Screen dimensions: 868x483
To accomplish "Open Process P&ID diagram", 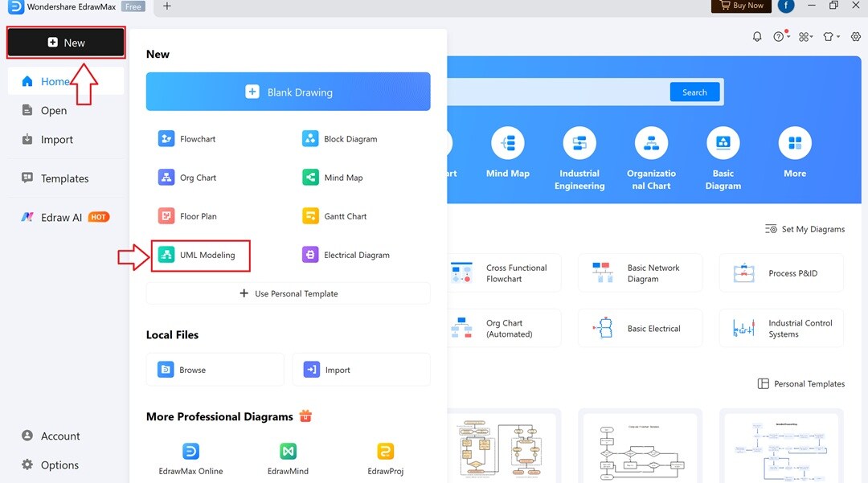I will (x=781, y=272).
